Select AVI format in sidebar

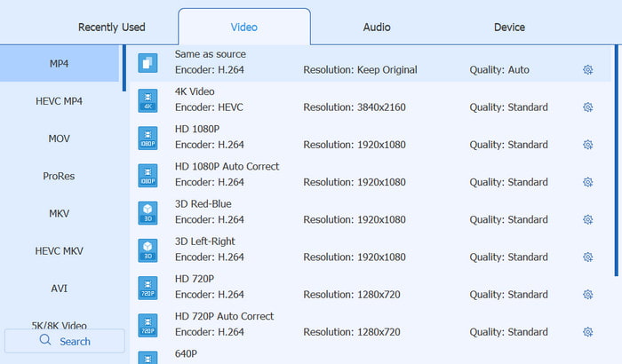(x=60, y=289)
